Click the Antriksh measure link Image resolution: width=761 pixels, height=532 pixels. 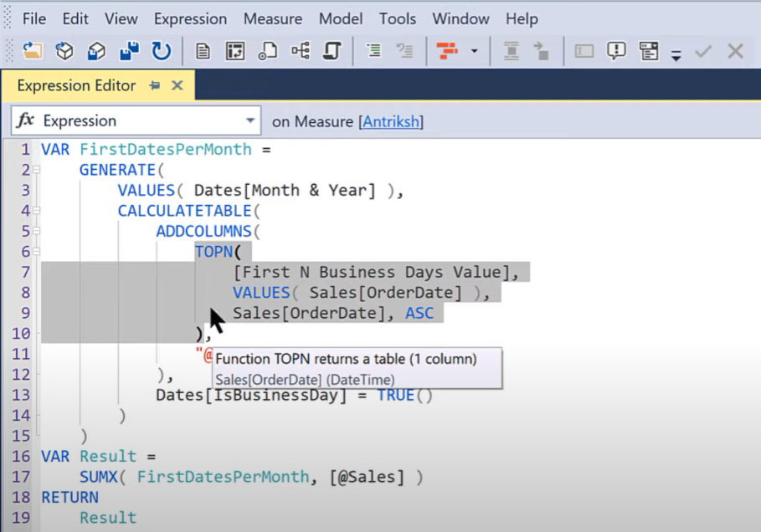coord(391,121)
